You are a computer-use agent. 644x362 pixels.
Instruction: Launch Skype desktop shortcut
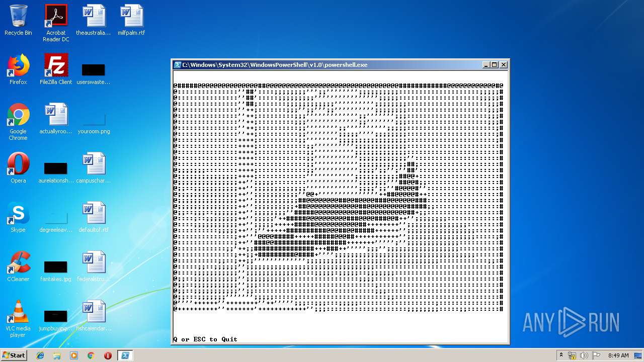coord(18,217)
